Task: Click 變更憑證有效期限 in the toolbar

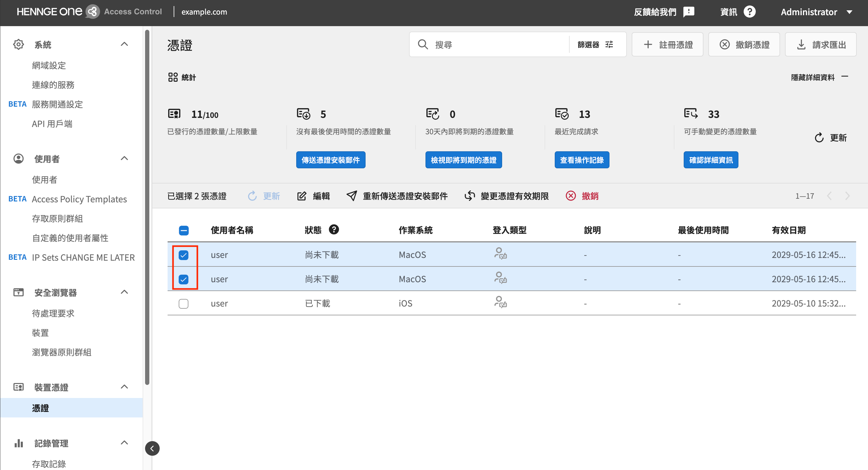Action: point(507,196)
